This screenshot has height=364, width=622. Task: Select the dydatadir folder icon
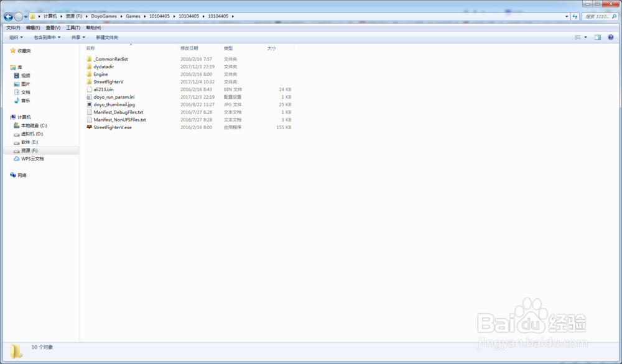[89, 66]
